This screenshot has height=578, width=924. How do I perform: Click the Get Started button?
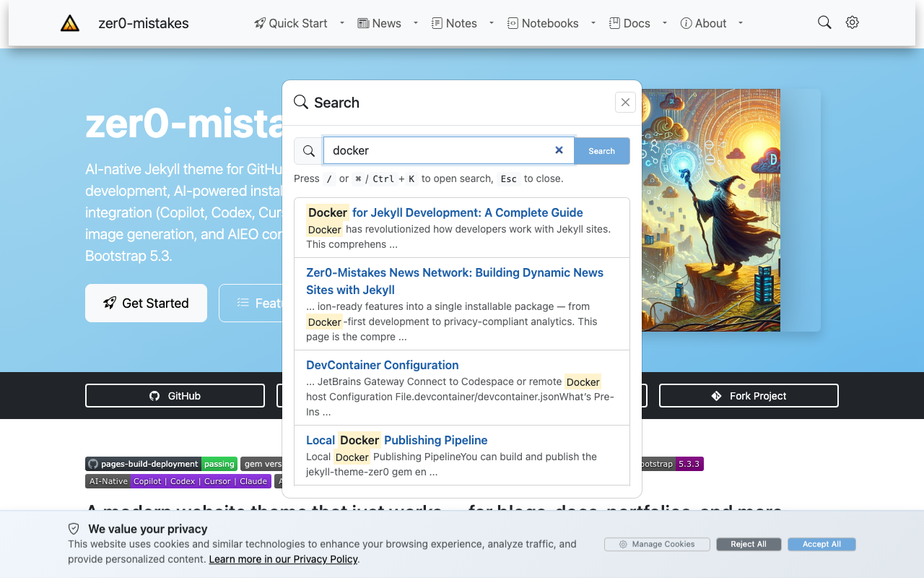(x=147, y=303)
